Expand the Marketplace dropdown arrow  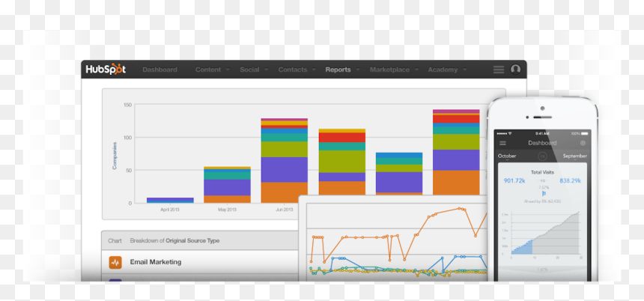coord(416,70)
